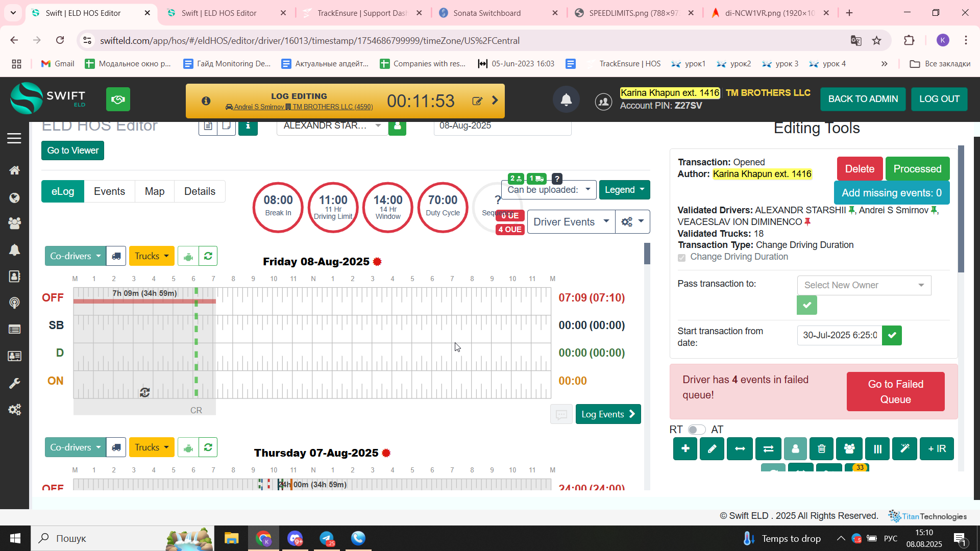Click the engine icon in Friday row toolbar
The width and height of the screenshot is (980, 551).
click(x=188, y=256)
